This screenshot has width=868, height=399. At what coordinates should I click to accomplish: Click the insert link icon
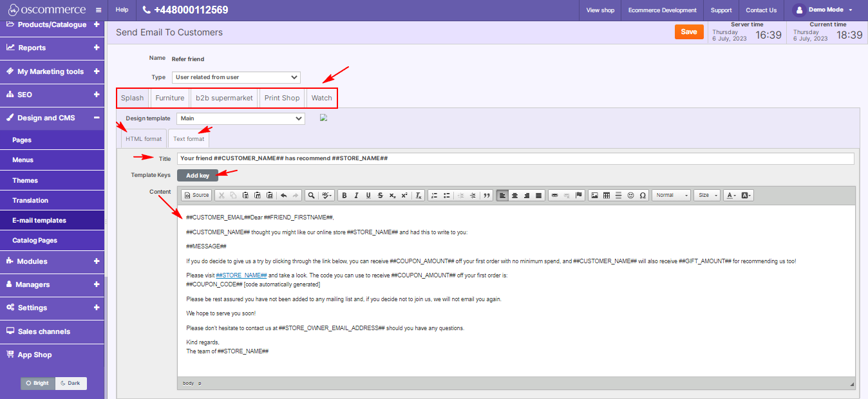554,195
